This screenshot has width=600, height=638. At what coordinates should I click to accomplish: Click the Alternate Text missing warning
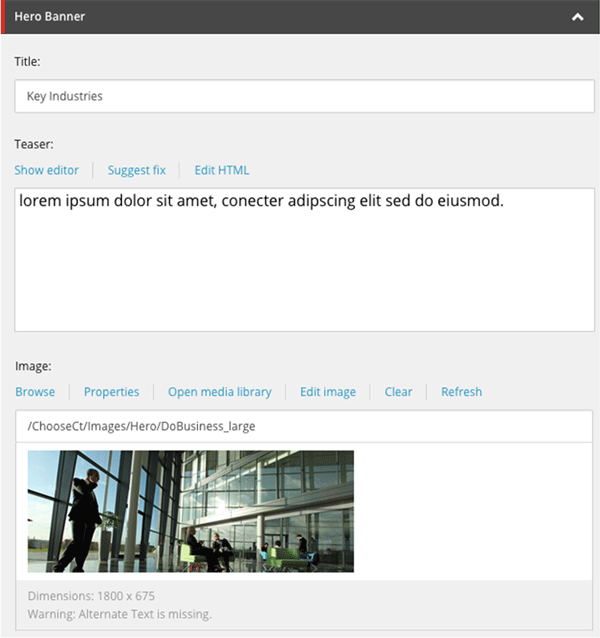(x=119, y=614)
